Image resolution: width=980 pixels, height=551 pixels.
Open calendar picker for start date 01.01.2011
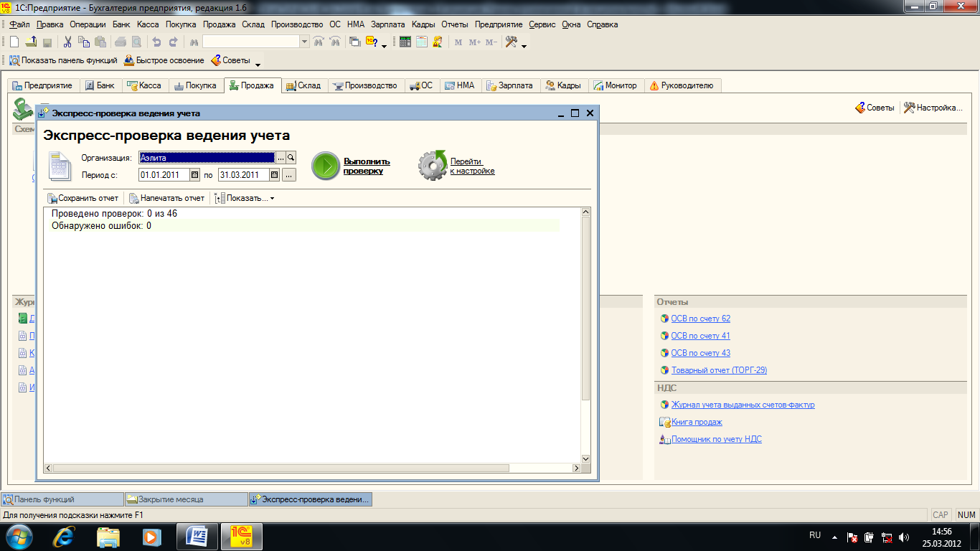(x=194, y=175)
